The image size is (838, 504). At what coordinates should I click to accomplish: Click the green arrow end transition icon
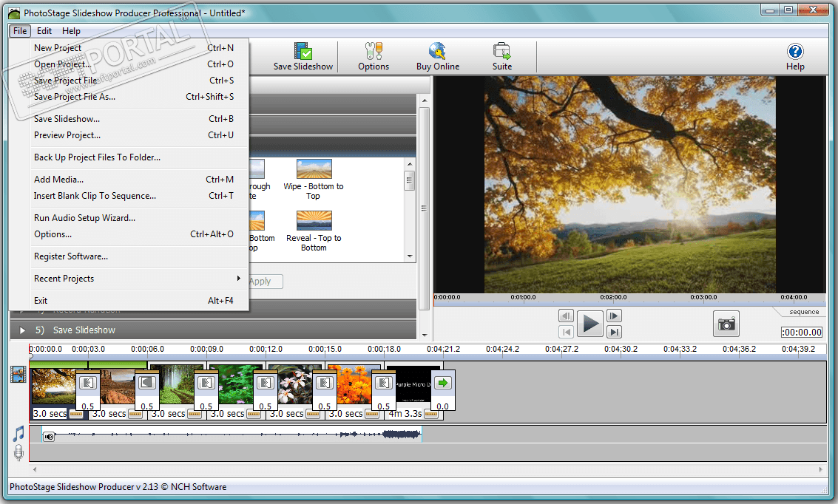[443, 383]
